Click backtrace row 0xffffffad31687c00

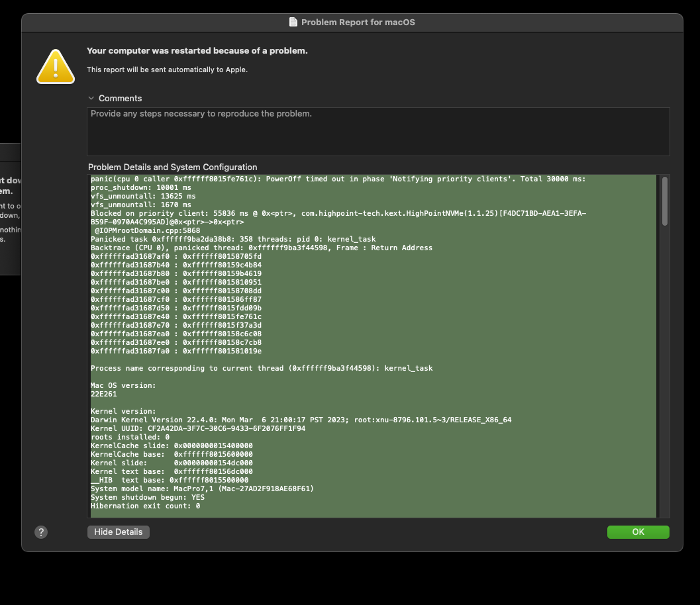pos(176,291)
